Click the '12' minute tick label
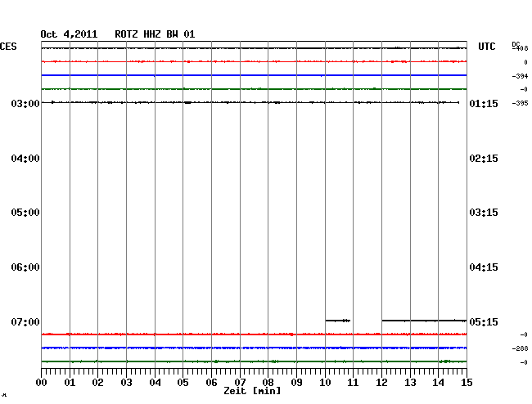This screenshot has height=404, width=532. pos(381,383)
